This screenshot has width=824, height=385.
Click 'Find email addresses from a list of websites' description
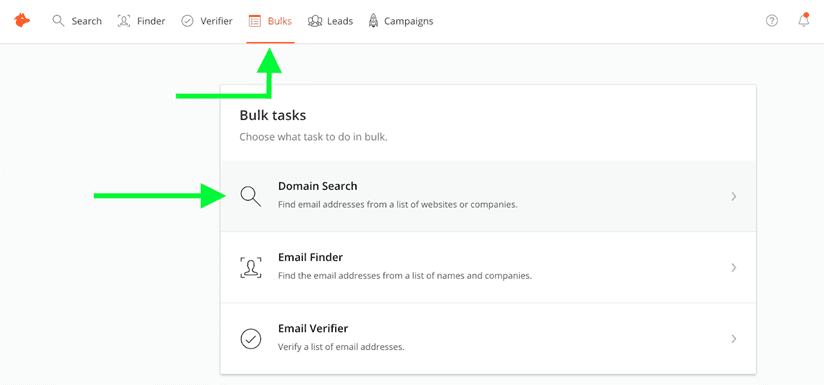point(398,205)
